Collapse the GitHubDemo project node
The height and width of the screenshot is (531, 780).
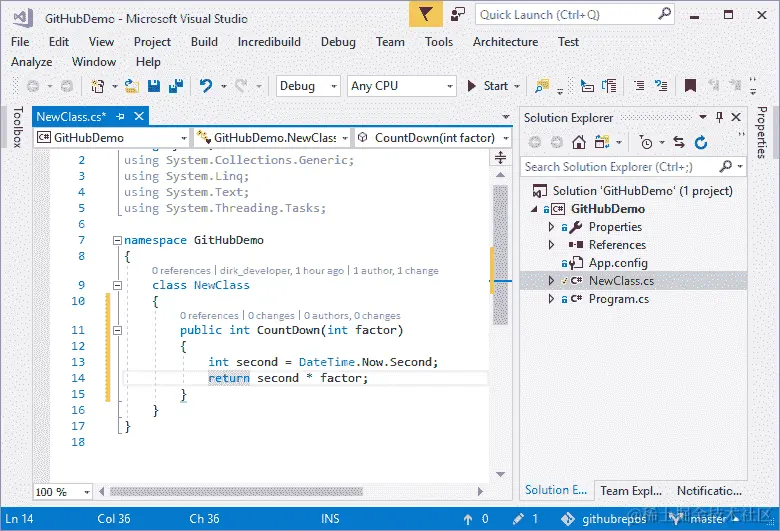(x=534, y=210)
